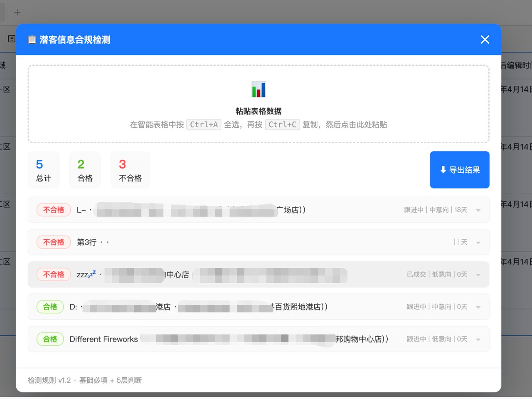Viewport: 532px width, 399px height.
Task: Click 不合格 badge on zzz row
Action: point(54,275)
